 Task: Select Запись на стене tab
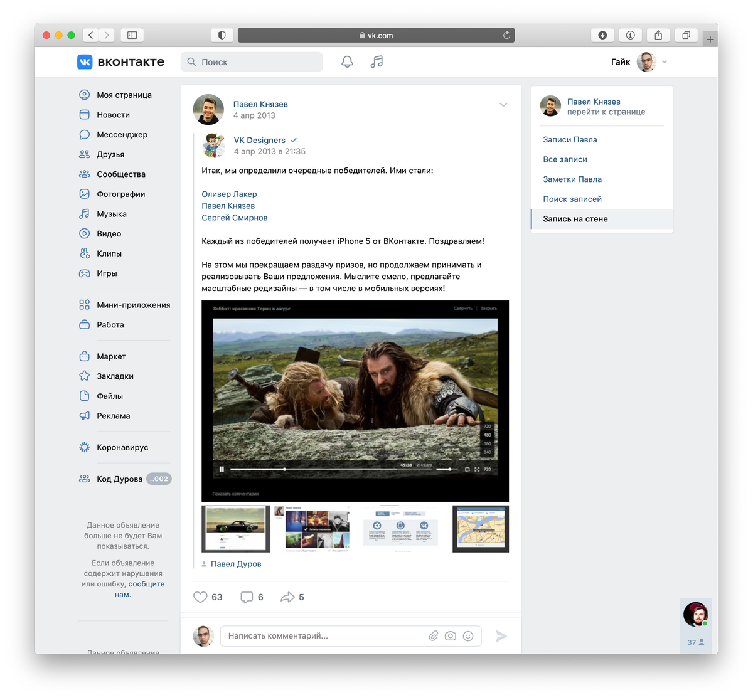point(602,219)
